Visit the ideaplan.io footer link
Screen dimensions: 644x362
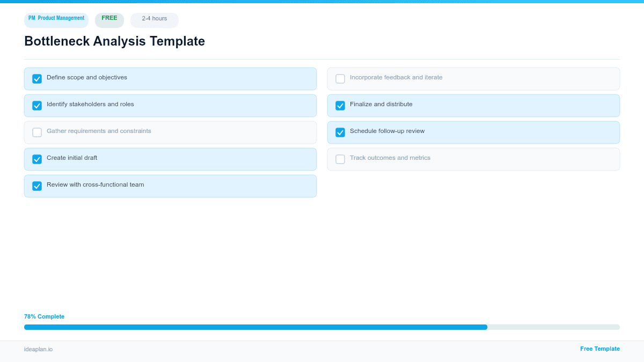point(38,350)
